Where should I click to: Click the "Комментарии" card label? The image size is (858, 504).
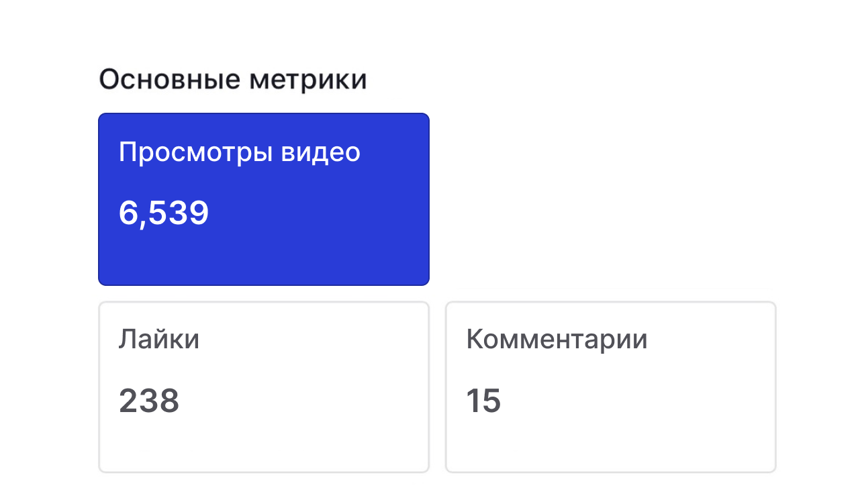[x=557, y=340]
